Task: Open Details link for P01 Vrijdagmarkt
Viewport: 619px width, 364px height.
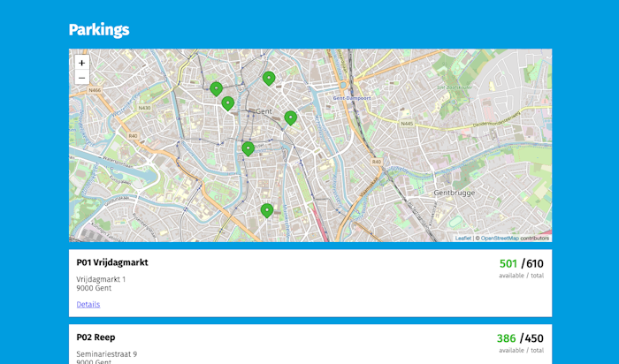Action: (88, 305)
